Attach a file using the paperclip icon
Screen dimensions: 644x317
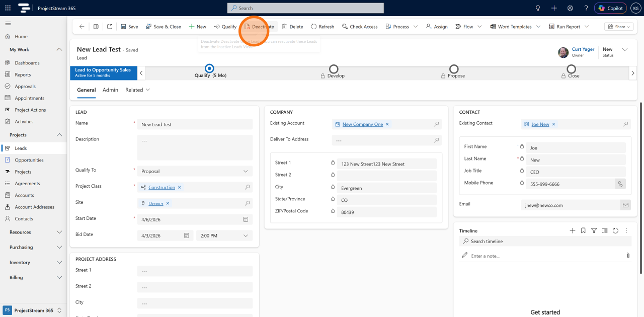[x=628, y=256]
